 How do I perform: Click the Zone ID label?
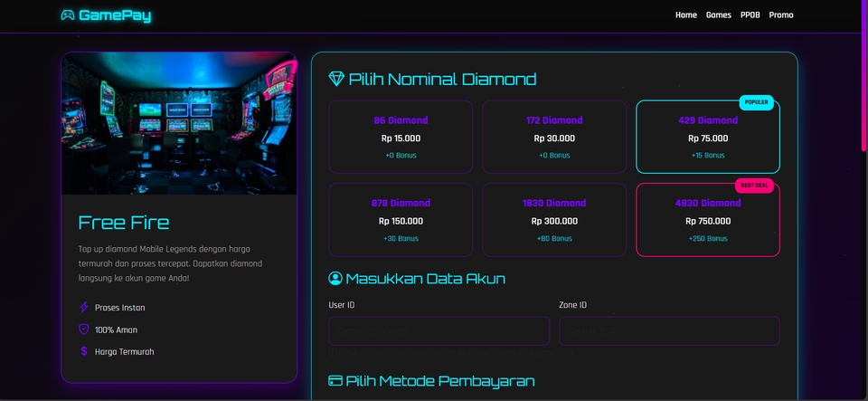(573, 305)
